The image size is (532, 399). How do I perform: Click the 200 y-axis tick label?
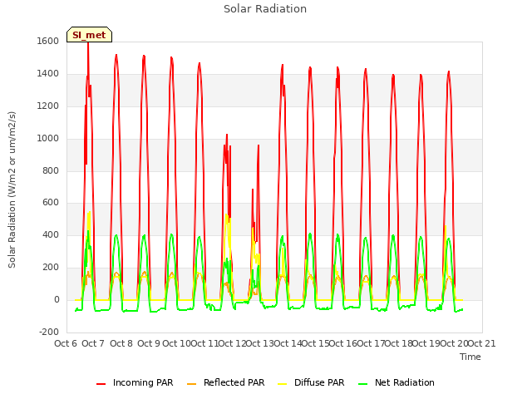(51, 268)
